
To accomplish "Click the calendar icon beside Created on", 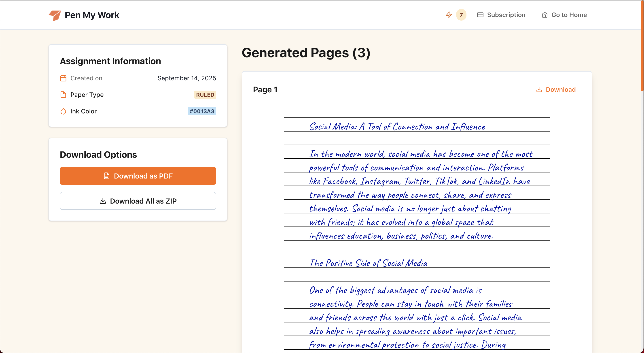I will point(63,78).
